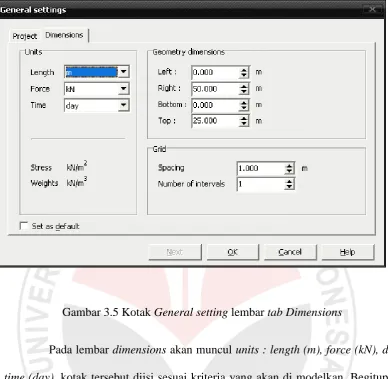The width and height of the screenshot is (388, 379).
Task: Open the Force unit dropdown
Action: 123,89
